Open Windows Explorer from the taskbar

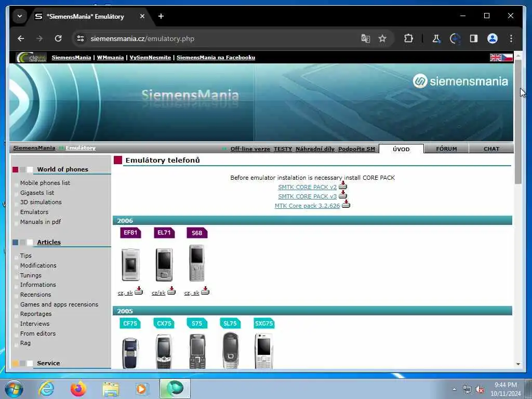(x=111, y=389)
